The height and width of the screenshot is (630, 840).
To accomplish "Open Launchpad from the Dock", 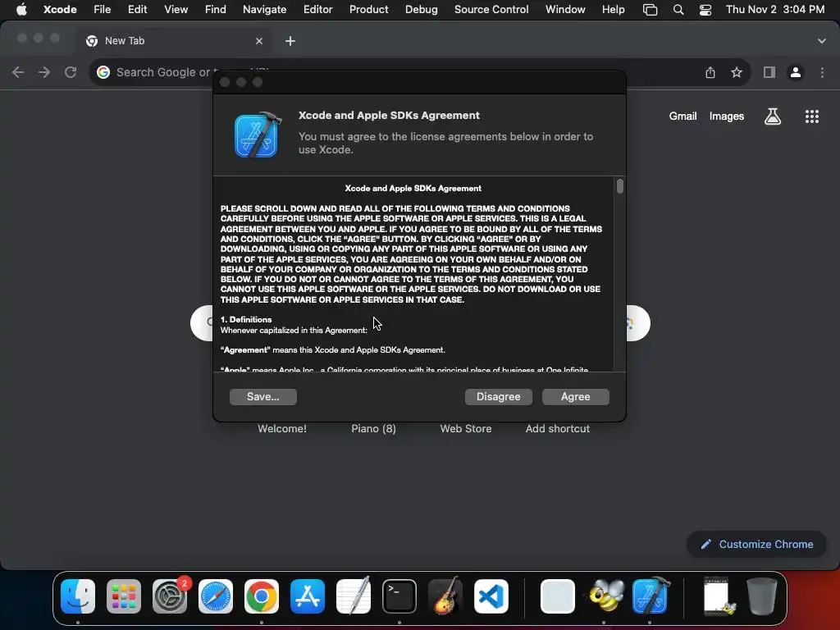I will [124, 596].
